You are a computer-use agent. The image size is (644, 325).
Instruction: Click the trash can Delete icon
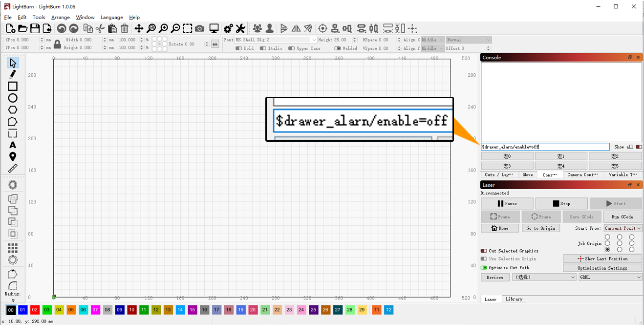(125, 29)
